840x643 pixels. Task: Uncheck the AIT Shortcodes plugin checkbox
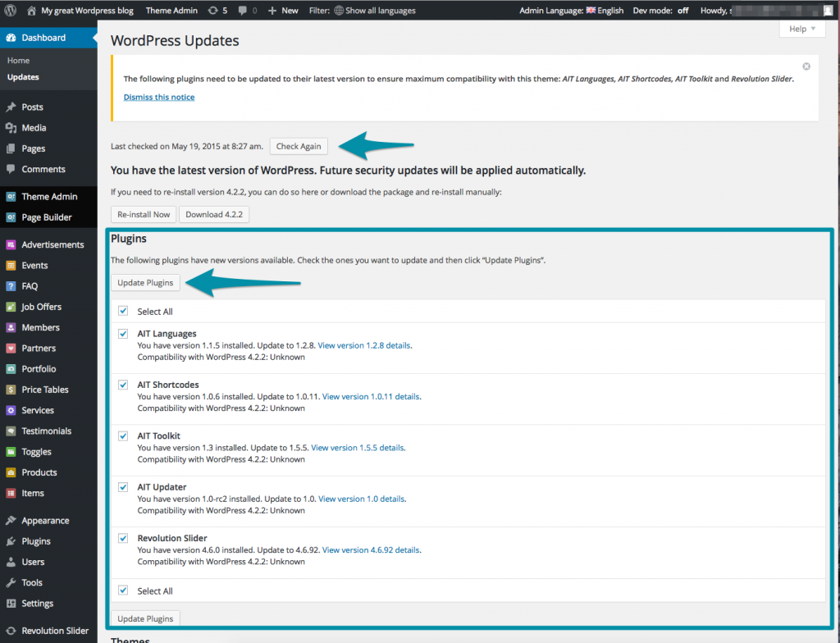123,385
